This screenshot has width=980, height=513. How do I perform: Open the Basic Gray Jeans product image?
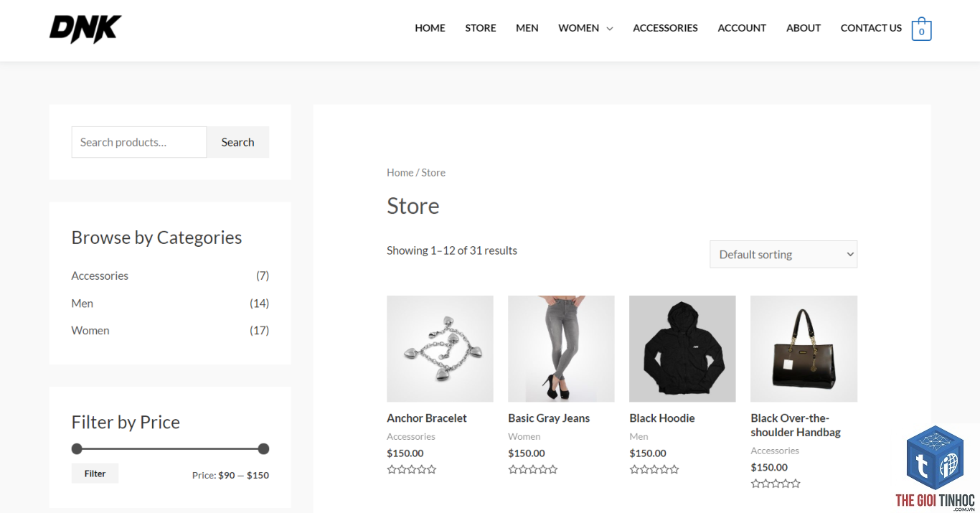(561, 349)
